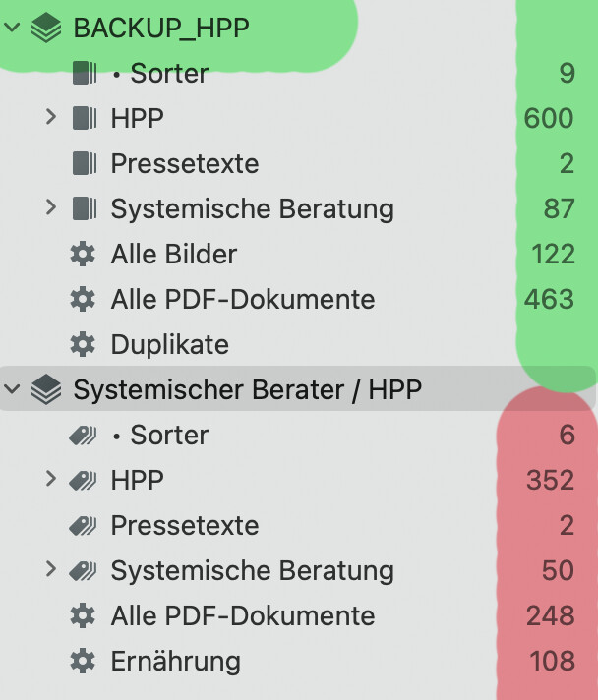Select Alle PDF-Dokumente with 248 items

[x=242, y=616]
